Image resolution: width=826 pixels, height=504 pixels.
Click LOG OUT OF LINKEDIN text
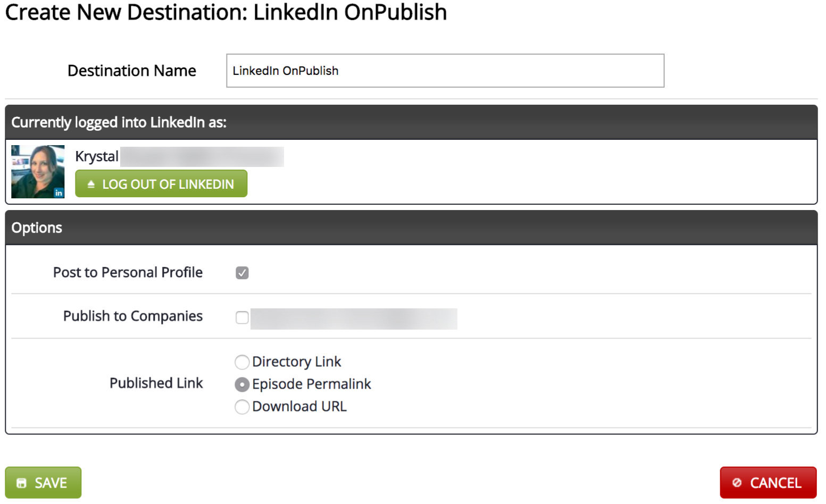coord(168,184)
